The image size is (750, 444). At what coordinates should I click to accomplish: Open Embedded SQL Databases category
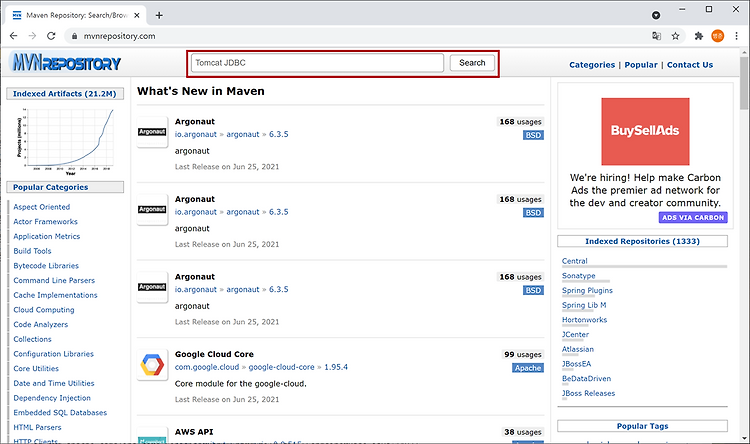60,412
